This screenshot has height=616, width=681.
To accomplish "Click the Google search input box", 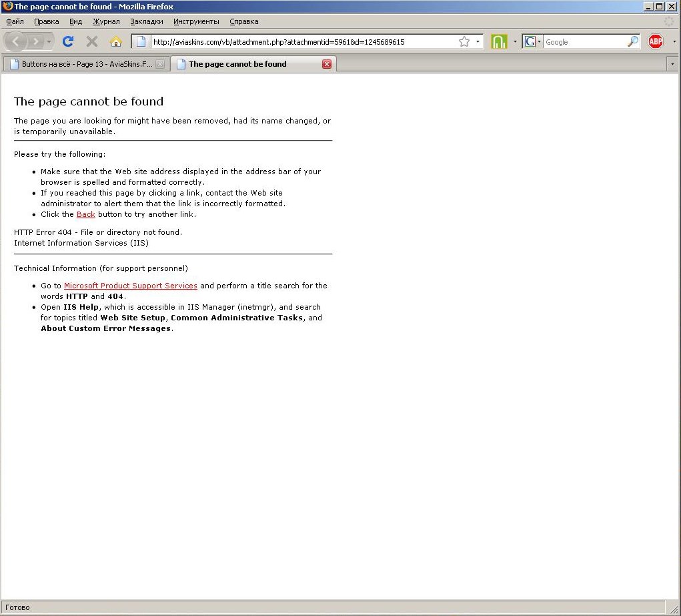I will click(584, 42).
